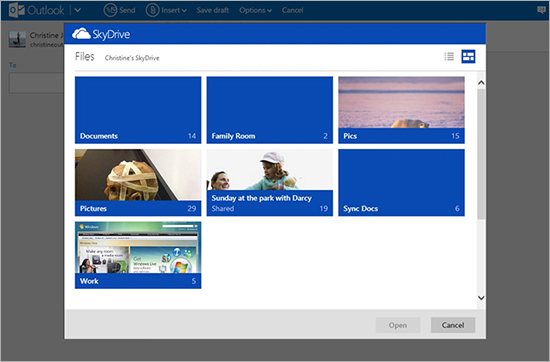Open the Work folder tile
550x362 pixels.
click(138, 255)
